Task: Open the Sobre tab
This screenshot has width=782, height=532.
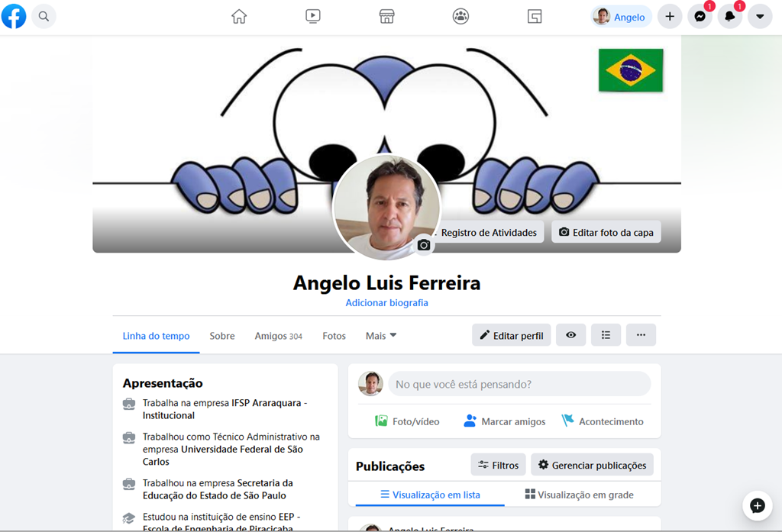Action: pos(222,336)
